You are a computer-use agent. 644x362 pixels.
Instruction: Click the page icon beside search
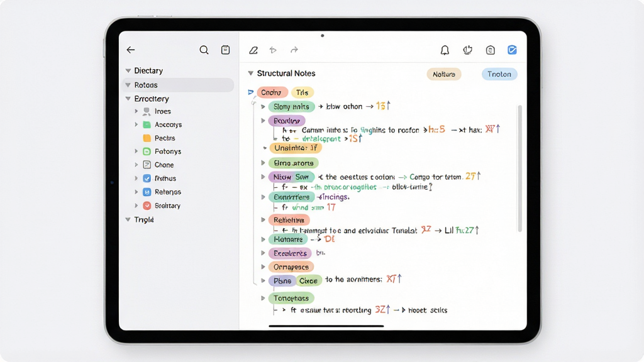pyautogui.click(x=226, y=50)
